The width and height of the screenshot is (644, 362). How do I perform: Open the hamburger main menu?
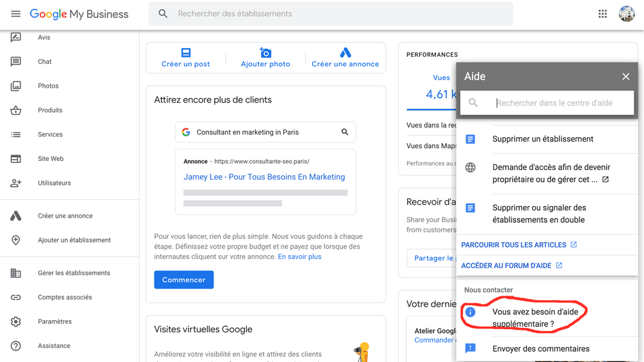tap(15, 14)
